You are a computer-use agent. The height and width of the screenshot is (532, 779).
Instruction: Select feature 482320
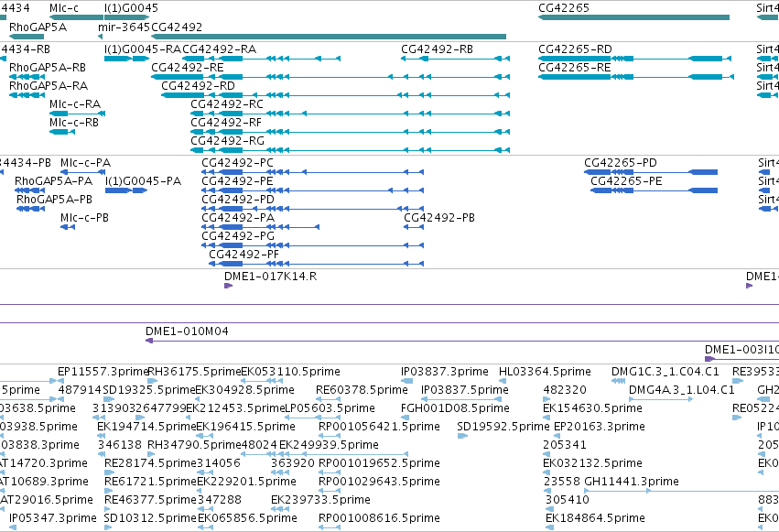[x=565, y=390]
